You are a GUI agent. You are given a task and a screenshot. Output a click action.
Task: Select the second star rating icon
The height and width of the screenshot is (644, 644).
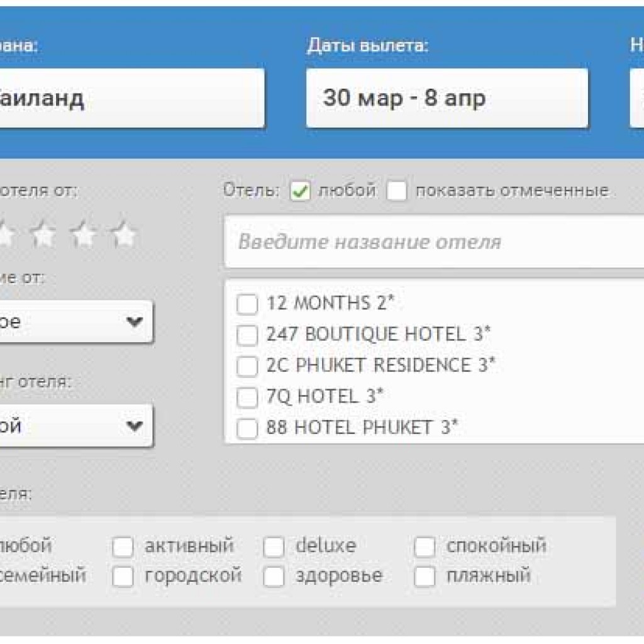43,234
